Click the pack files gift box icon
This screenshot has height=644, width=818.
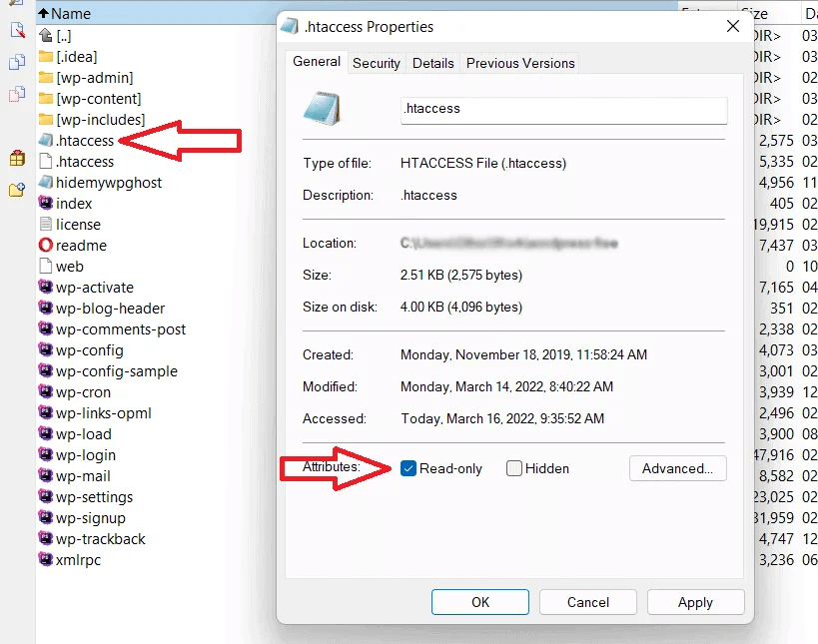pyautogui.click(x=16, y=158)
